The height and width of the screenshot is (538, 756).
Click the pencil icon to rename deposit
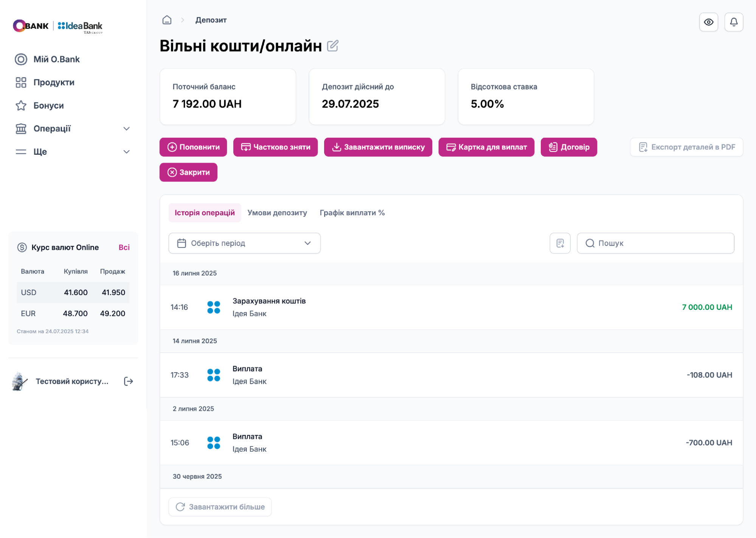click(332, 46)
